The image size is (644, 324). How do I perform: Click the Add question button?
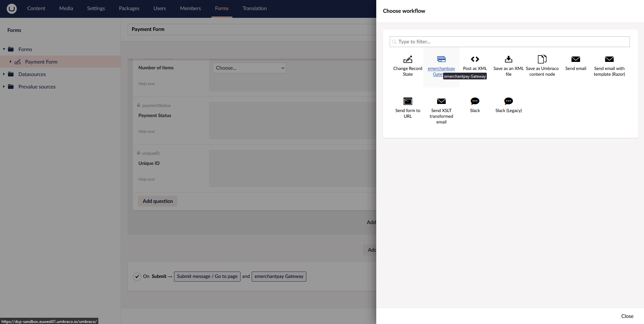158,201
